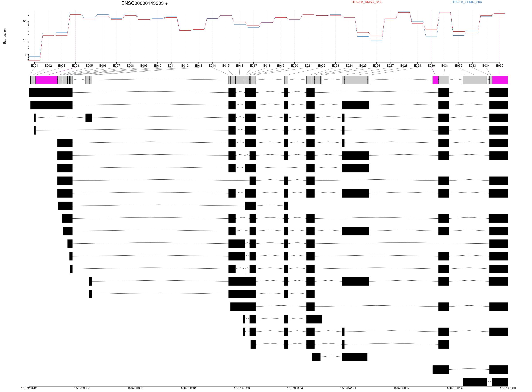532x392 pixels.
Task: Click exon label E005
Action: pos(89,66)
